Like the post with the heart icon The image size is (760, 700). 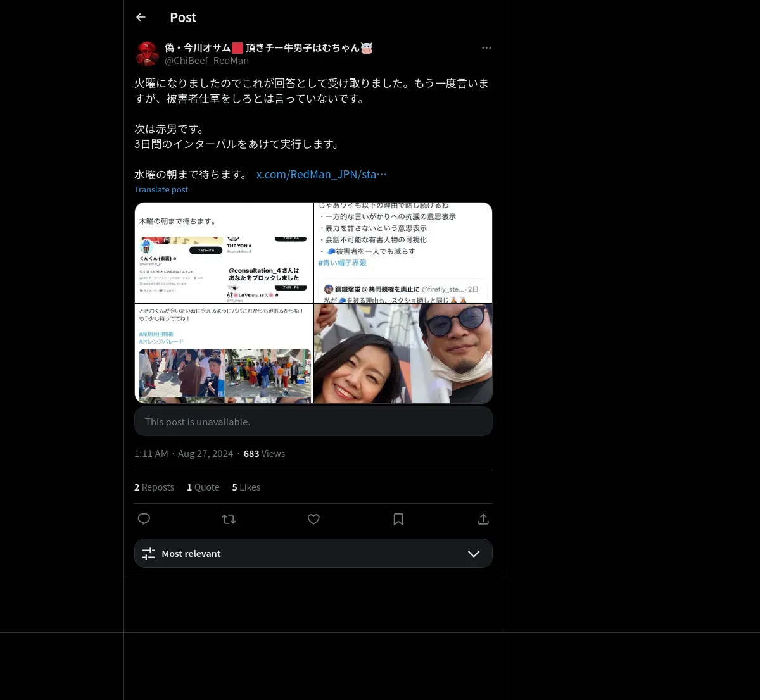(x=313, y=519)
